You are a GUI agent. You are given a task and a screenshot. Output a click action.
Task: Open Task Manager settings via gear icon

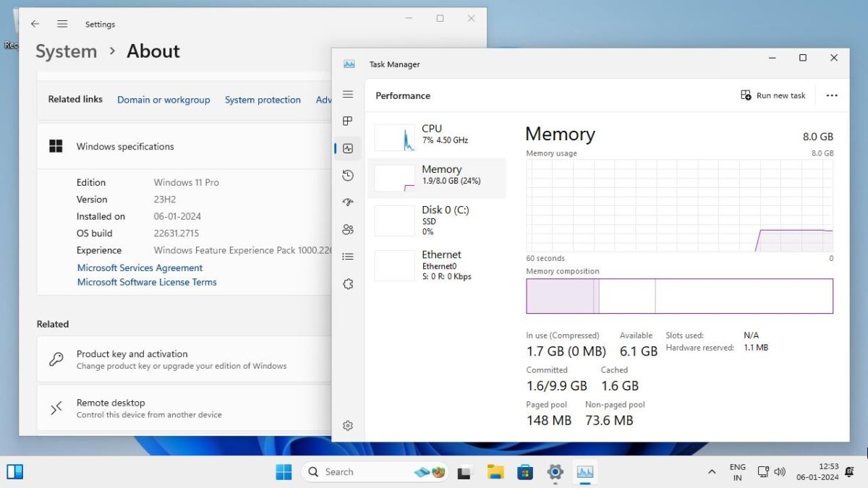[x=348, y=426]
